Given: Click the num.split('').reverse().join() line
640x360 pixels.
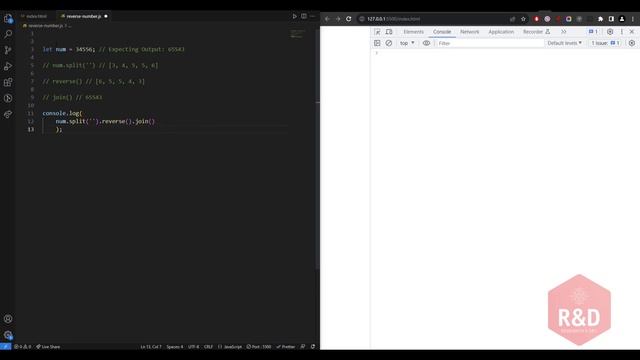Looking at the screenshot, I should (x=105, y=122).
